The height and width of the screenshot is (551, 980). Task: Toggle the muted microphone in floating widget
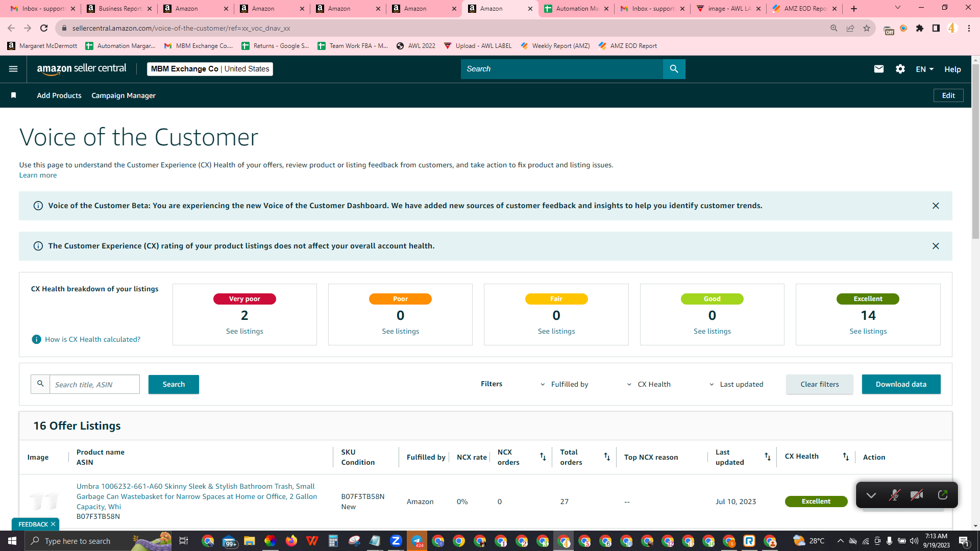pos(894,495)
